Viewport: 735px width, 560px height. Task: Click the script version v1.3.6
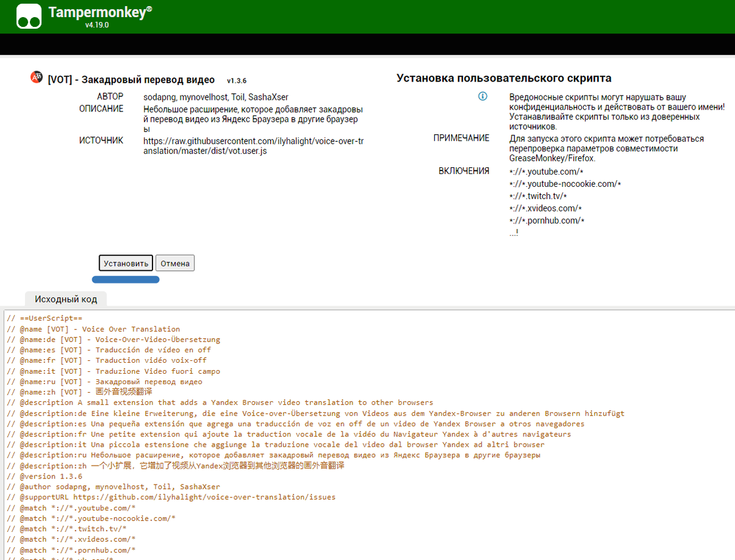[x=236, y=80]
